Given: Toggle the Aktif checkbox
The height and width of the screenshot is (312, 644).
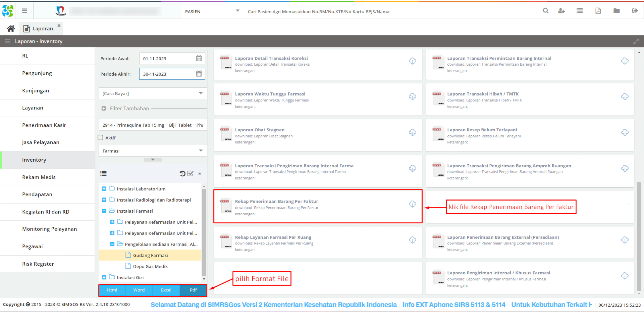Looking at the screenshot, I should pos(100,137).
